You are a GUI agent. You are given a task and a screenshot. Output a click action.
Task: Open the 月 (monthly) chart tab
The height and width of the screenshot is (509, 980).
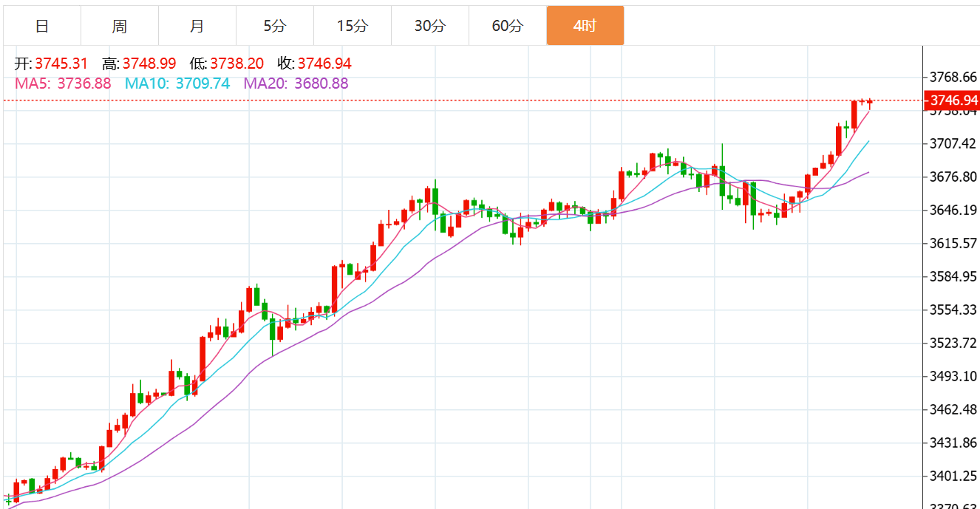coord(197,26)
